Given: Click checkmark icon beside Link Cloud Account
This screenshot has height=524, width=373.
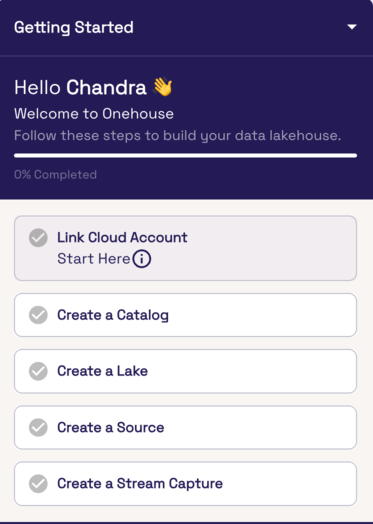Looking at the screenshot, I should click(x=38, y=238).
